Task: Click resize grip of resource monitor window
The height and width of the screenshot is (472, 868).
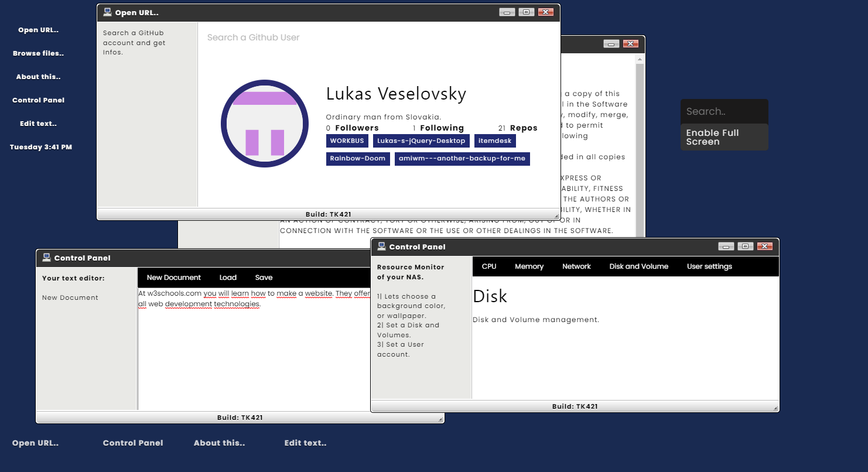Action: click(x=775, y=408)
